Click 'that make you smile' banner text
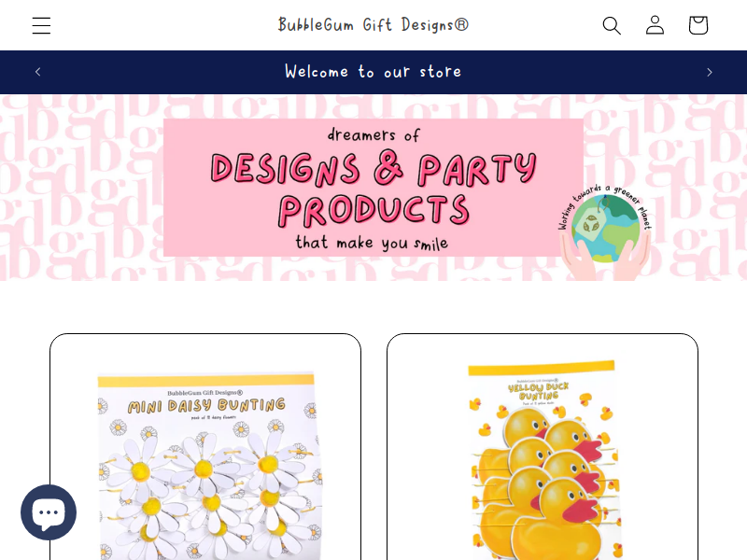Viewport: 747px width, 560px height. (x=372, y=243)
